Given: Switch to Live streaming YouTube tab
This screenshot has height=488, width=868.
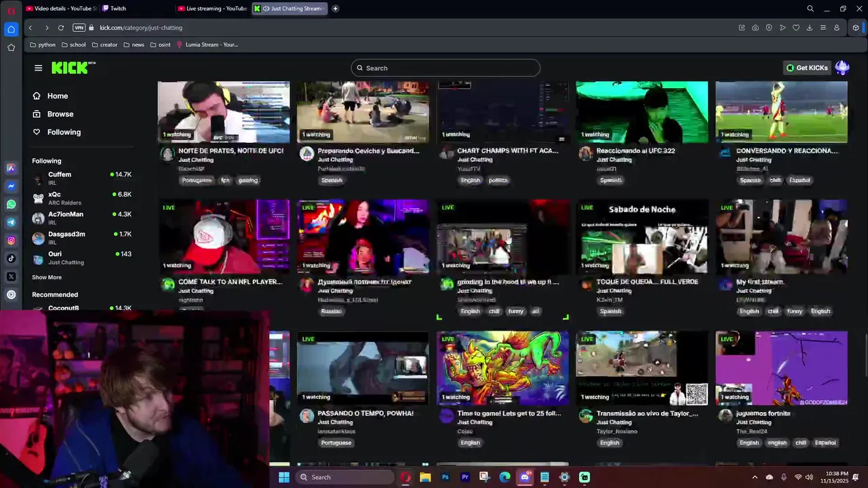Looking at the screenshot, I should 212,9.
